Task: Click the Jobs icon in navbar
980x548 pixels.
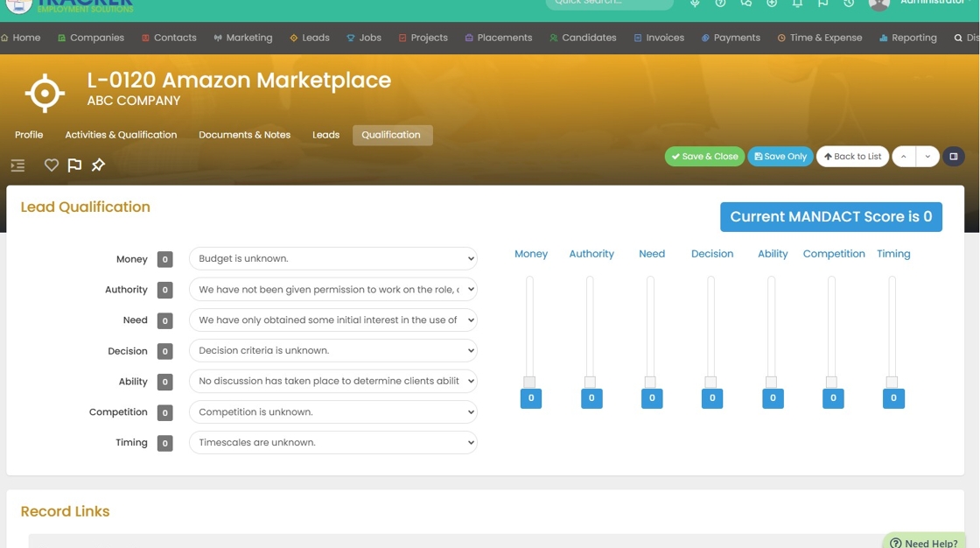Action: 351,38
